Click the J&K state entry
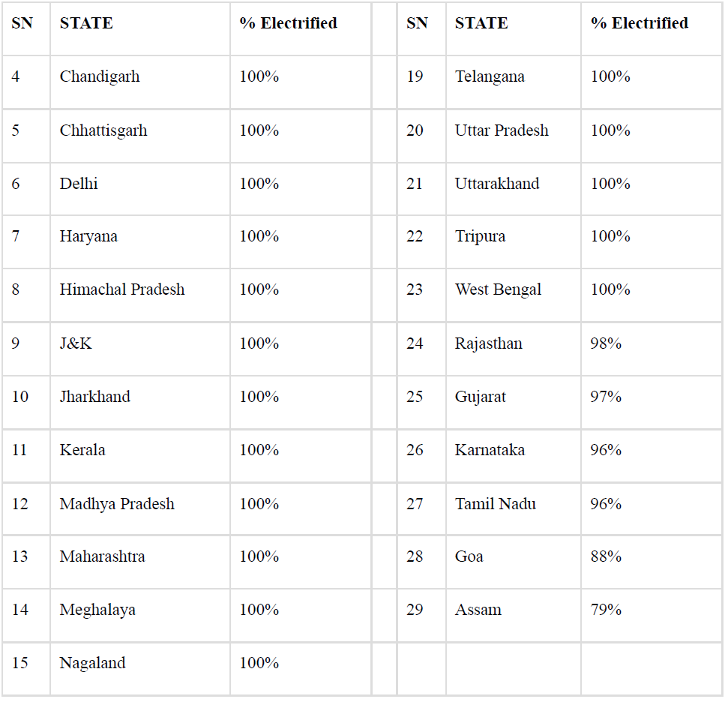Image resolution: width=728 pixels, height=705 pixels. (76, 343)
